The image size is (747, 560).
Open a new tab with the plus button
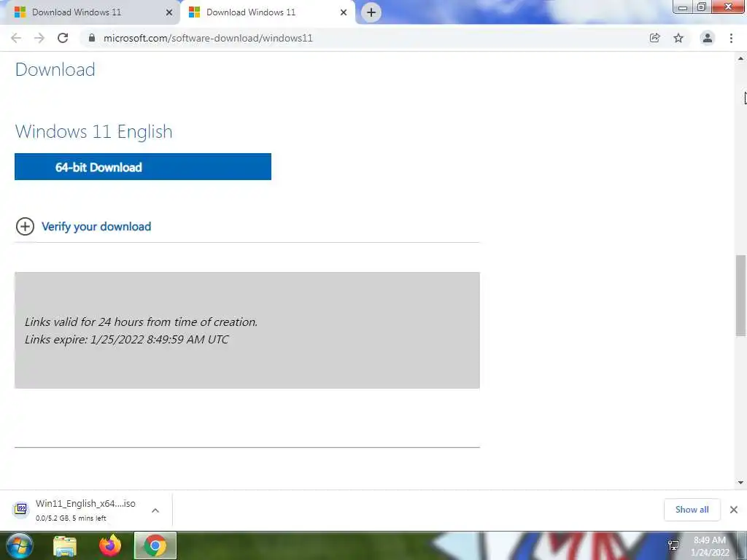click(x=371, y=12)
